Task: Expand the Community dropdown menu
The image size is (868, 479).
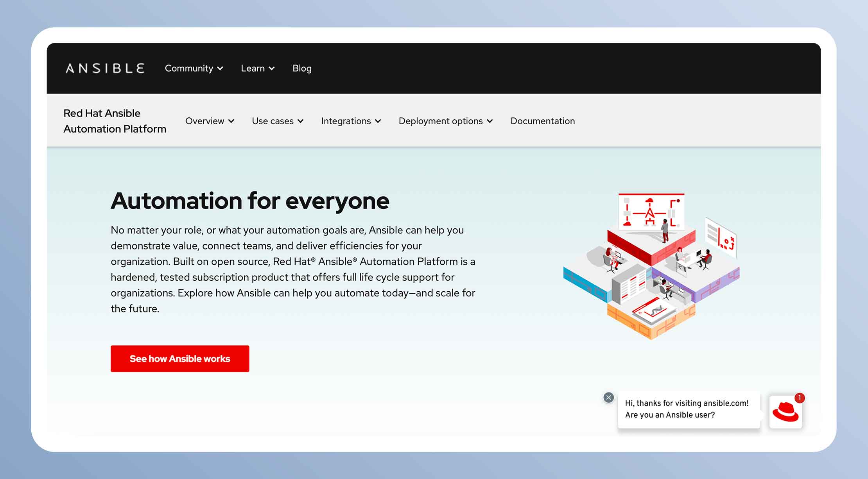Action: pyautogui.click(x=194, y=68)
